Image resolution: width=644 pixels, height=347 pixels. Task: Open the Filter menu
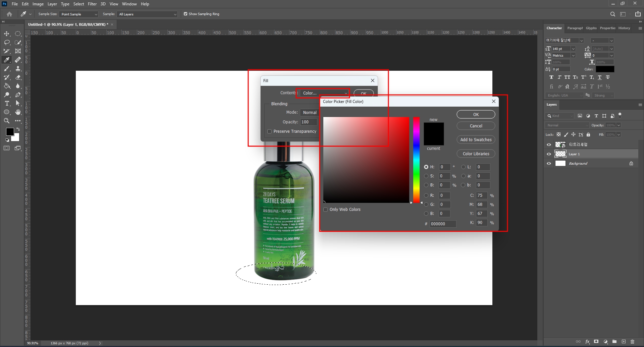[92, 4]
